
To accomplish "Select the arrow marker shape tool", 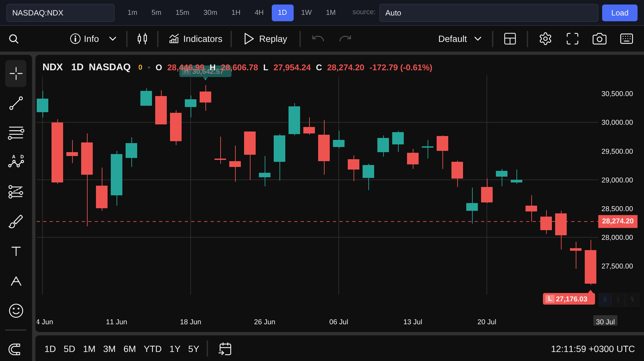I will [x=16, y=281].
